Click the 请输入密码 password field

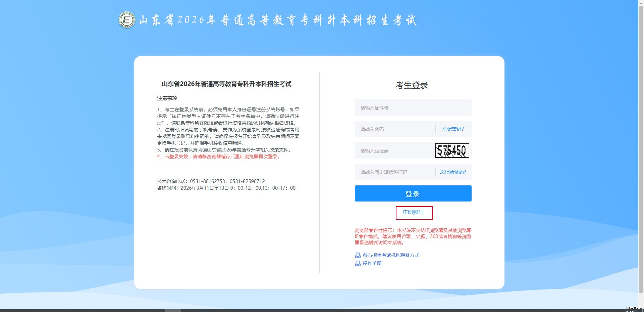pyautogui.click(x=394, y=129)
